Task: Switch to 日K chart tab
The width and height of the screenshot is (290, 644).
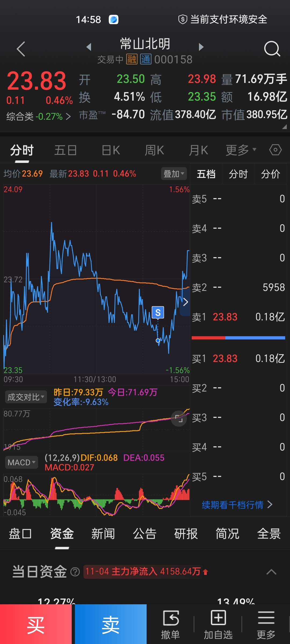Action: [x=111, y=150]
